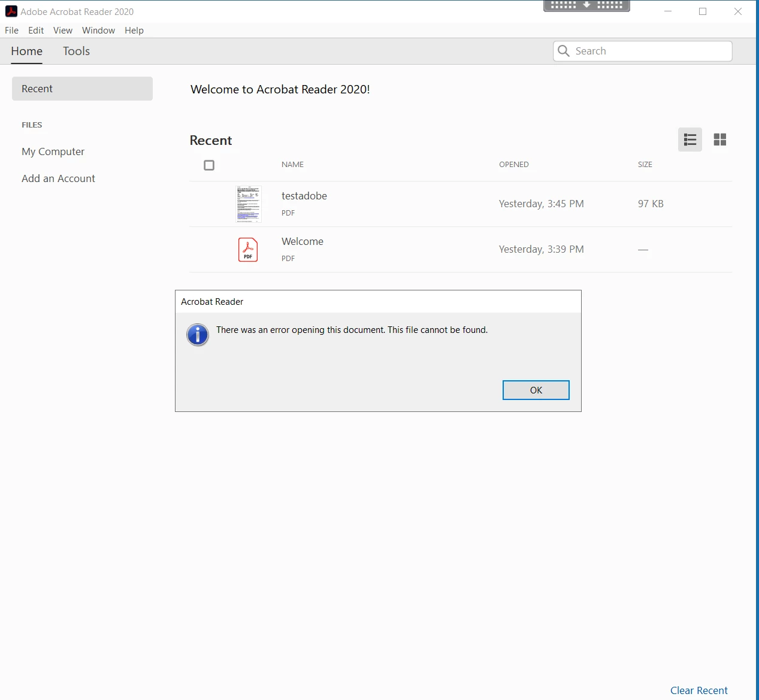Image resolution: width=759 pixels, height=700 pixels.
Task: Open the Window menu
Action: pyautogui.click(x=98, y=31)
